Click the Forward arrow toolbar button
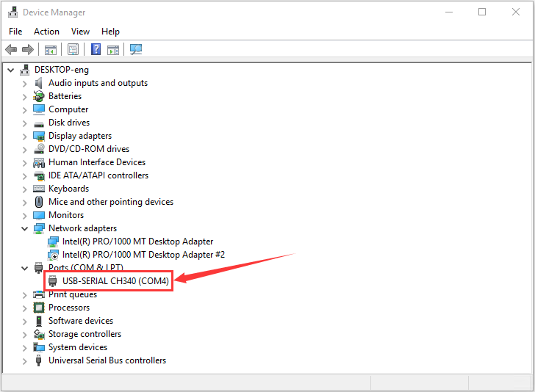The width and height of the screenshot is (535, 392). tap(28, 50)
